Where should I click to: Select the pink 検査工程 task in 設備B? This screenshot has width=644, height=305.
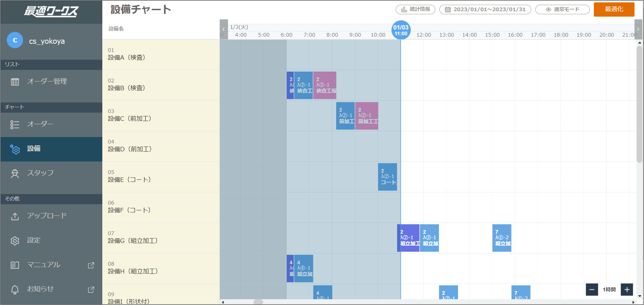325,85
